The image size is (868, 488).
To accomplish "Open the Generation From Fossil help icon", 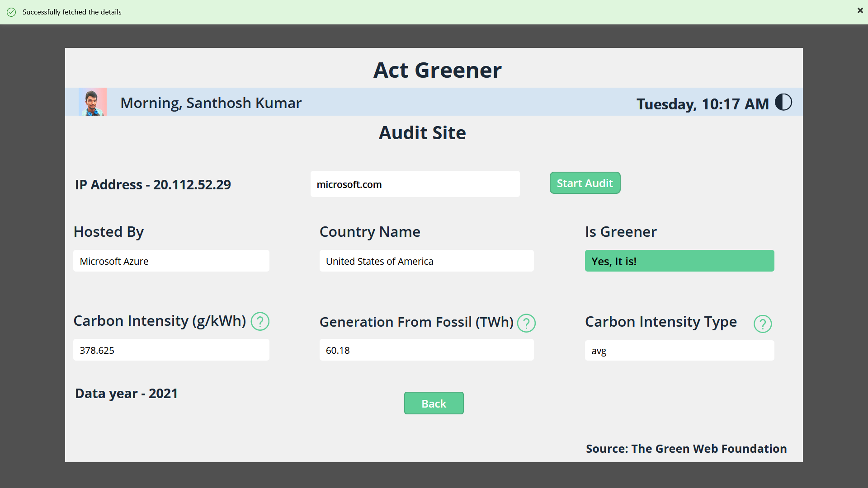I will [526, 323].
